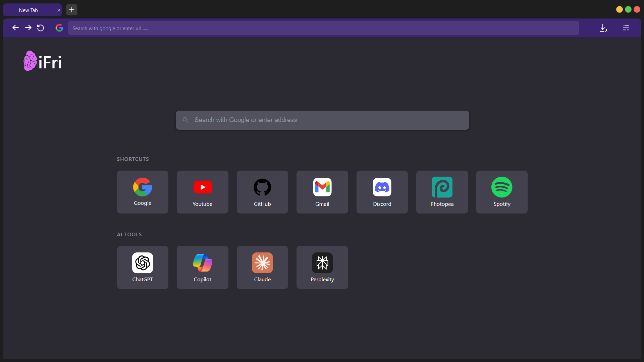The height and width of the screenshot is (362, 644).
Task: Open ChatGPT from AI Tools
Action: 143,267
